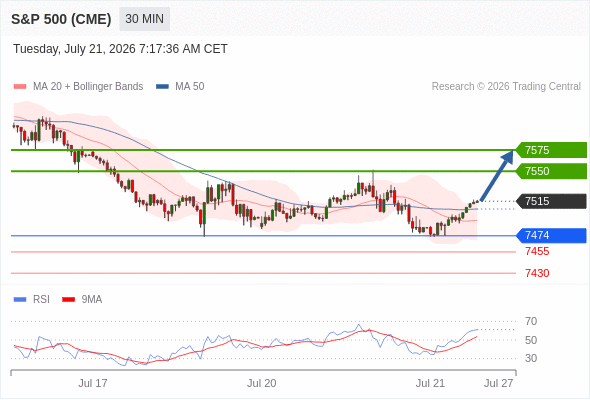Image resolution: width=590 pixels, height=400 pixels.
Task: Click the S&P 500 (CME) title
Action: coord(61,19)
